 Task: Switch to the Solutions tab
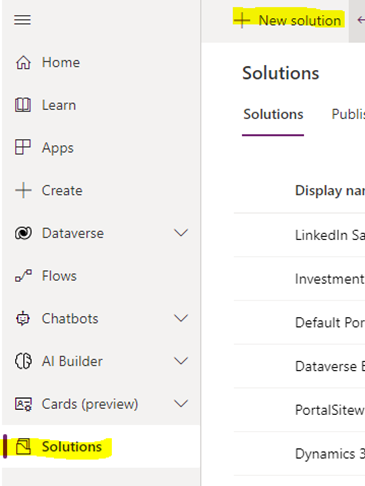coord(273,114)
